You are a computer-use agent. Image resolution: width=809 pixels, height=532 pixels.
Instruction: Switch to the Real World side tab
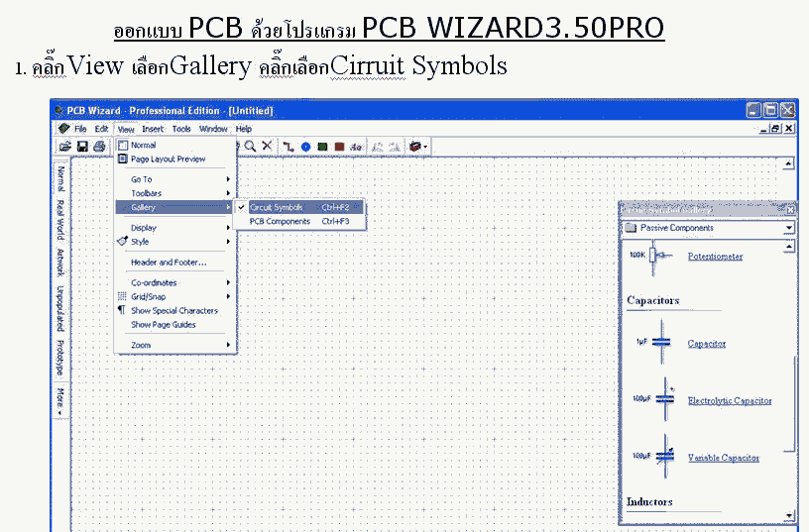(60, 220)
